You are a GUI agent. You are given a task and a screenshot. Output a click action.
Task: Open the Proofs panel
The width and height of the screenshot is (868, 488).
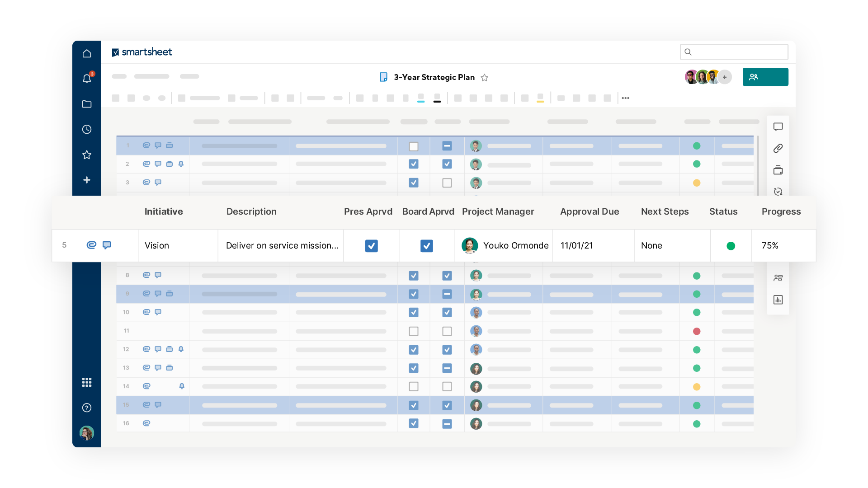778,170
